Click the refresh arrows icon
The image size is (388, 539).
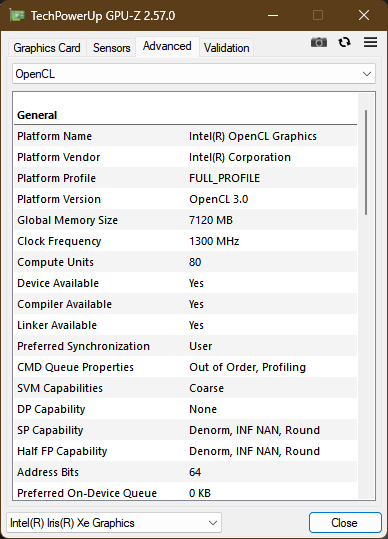tap(344, 42)
